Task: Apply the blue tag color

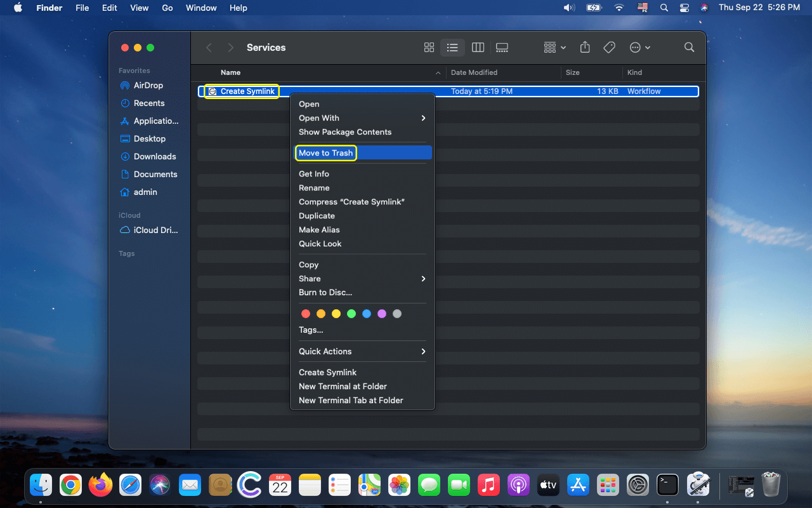Action: pos(367,313)
